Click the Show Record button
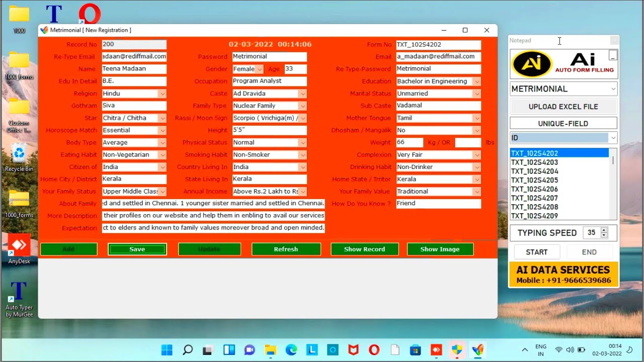The height and width of the screenshot is (362, 644). (x=364, y=249)
